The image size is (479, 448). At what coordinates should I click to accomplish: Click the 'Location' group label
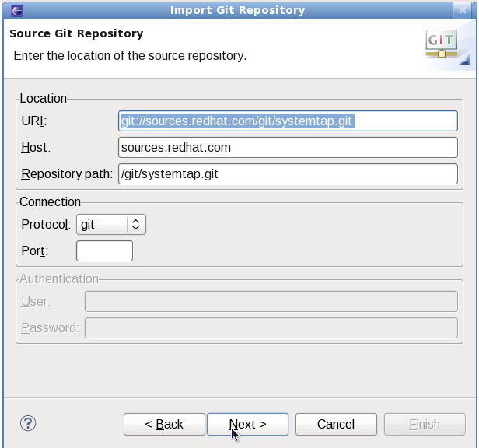tap(43, 99)
